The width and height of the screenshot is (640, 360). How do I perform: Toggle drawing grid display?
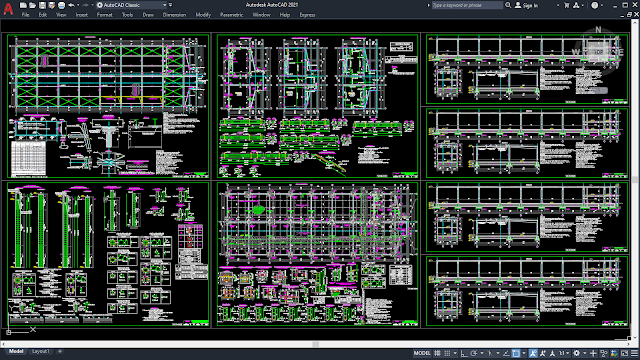point(437,353)
